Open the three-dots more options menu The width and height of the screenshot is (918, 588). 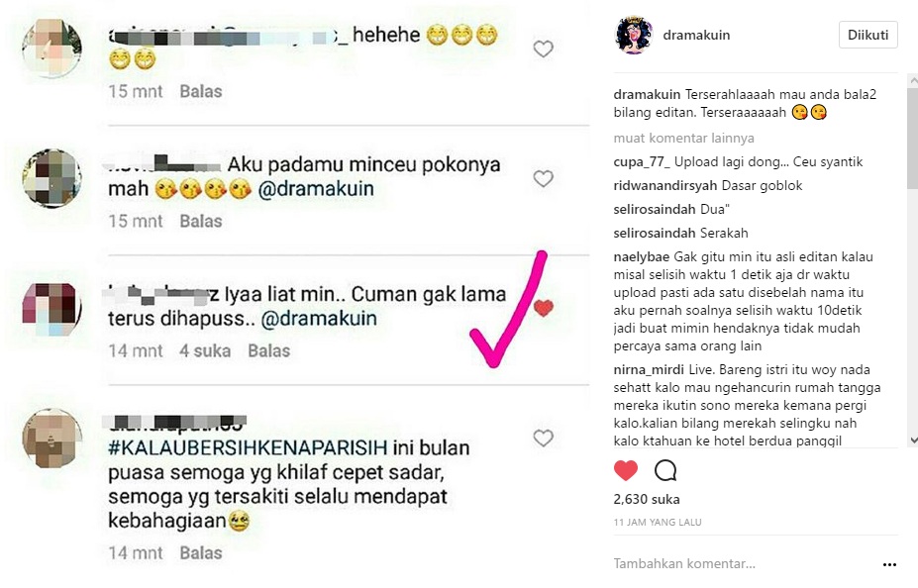point(889,564)
